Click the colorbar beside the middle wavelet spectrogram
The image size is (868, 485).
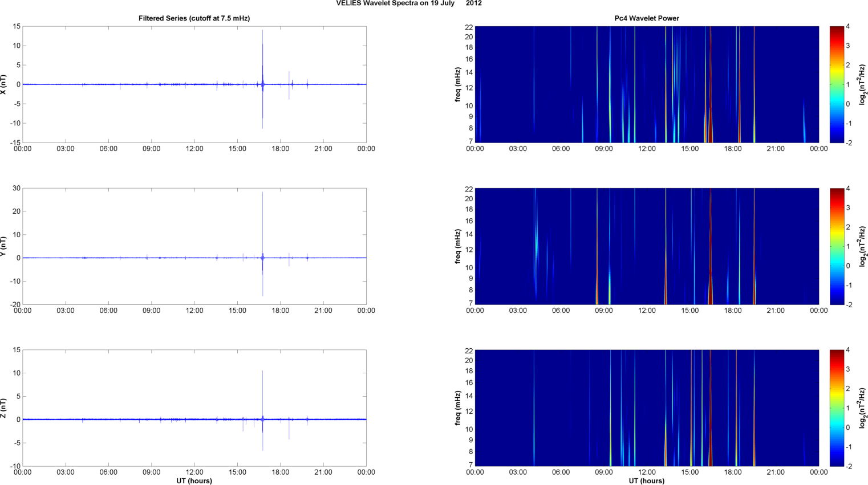[x=836, y=246]
